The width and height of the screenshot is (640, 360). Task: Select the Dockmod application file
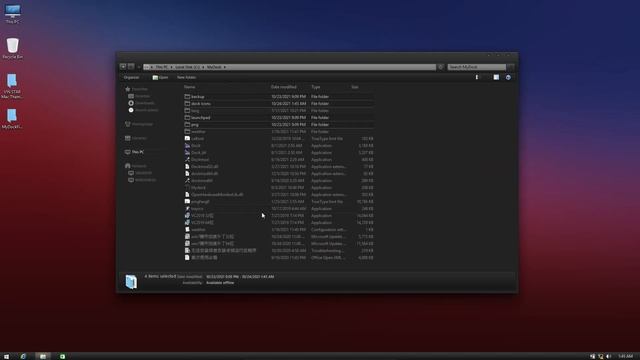tap(278, 160)
